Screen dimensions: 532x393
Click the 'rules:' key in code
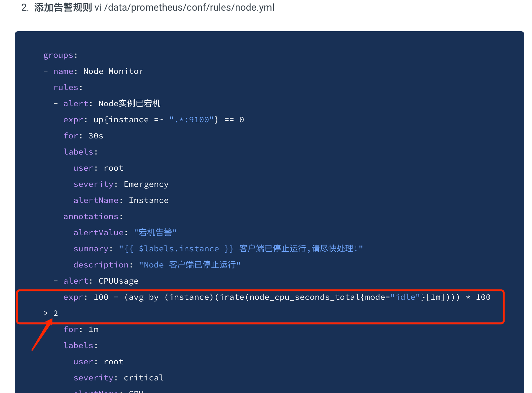coord(68,87)
